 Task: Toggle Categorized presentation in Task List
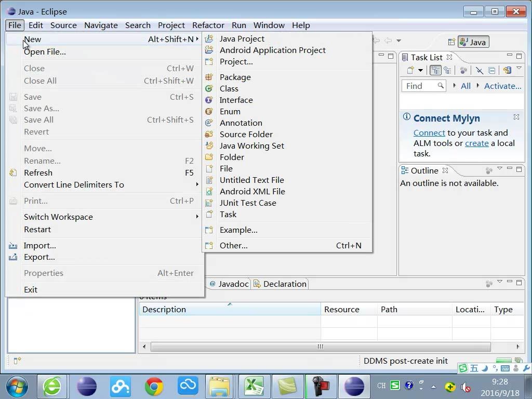435,70
